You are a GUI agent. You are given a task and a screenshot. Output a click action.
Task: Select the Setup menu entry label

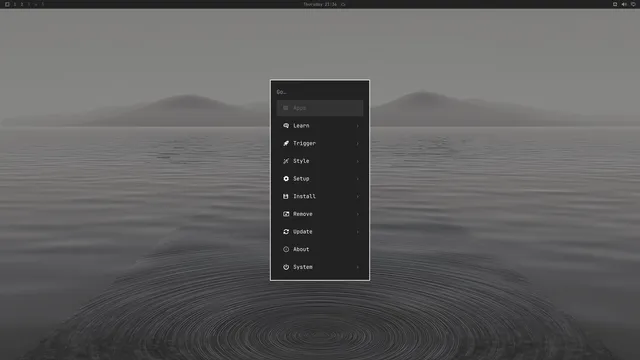[301, 179]
